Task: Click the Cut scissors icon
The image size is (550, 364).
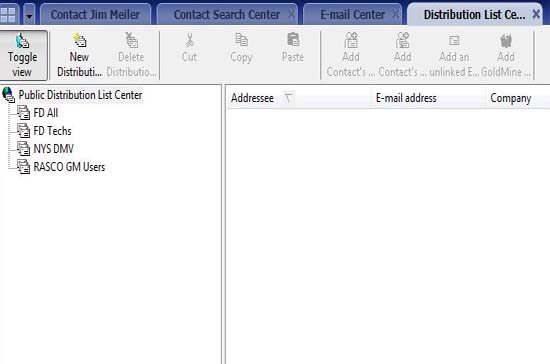Action: pyautogui.click(x=189, y=40)
